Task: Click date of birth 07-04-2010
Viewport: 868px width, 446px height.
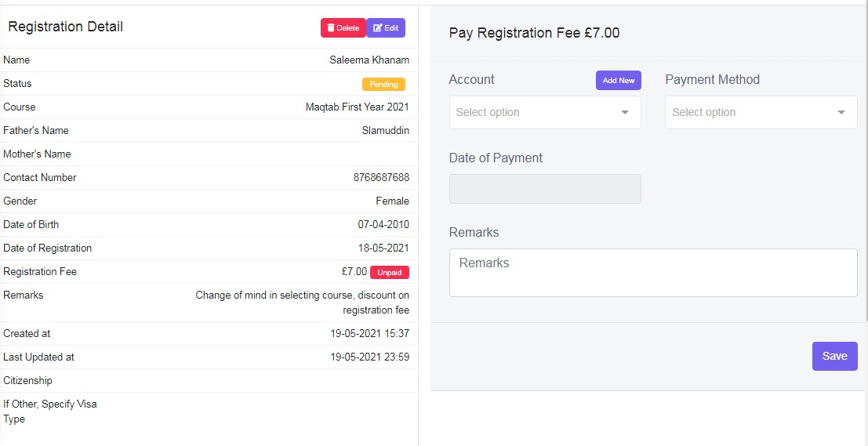Action: coord(383,225)
